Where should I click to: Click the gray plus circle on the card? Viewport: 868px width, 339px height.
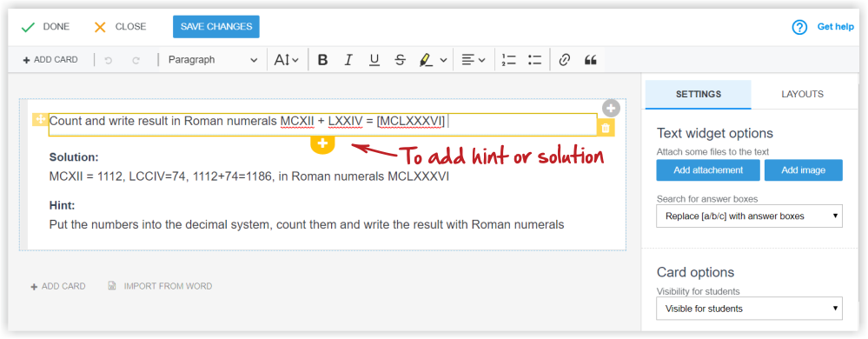click(x=611, y=108)
